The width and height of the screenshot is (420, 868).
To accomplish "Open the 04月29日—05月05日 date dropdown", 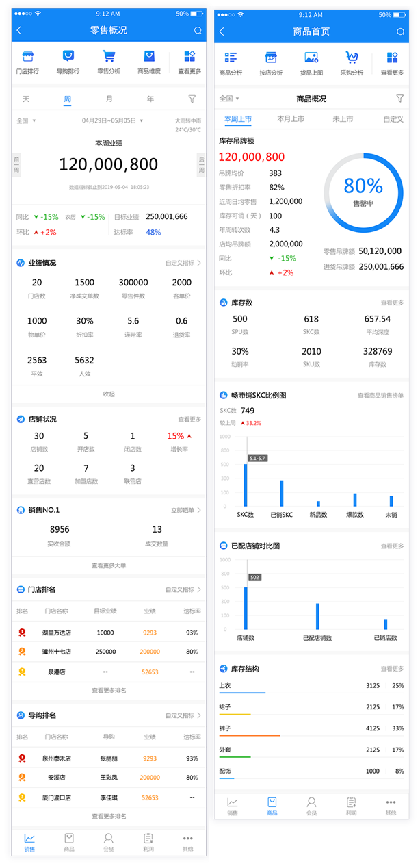I will (113, 121).
